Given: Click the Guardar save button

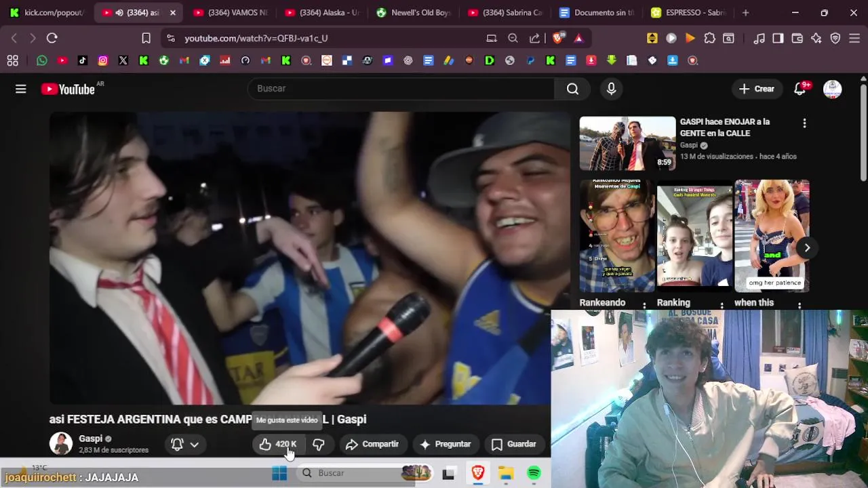Looking at the screenshot, I should coord(513,445).
